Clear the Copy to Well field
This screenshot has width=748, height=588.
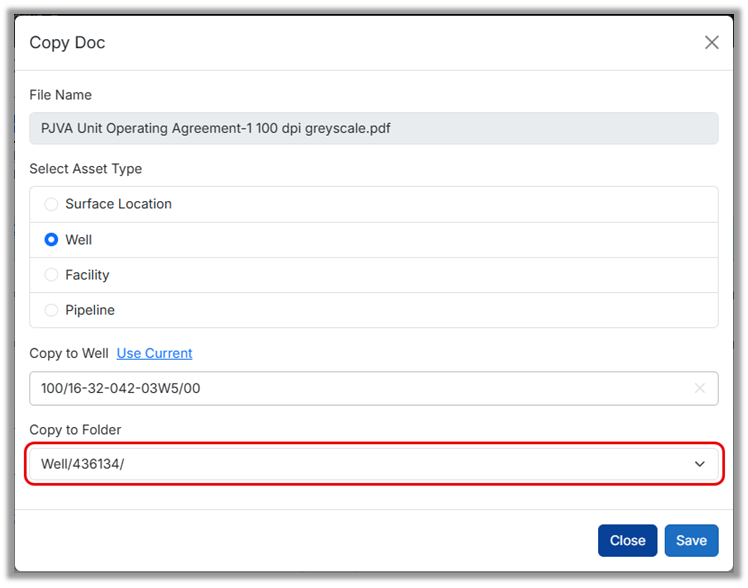click(x=699, y=388)
